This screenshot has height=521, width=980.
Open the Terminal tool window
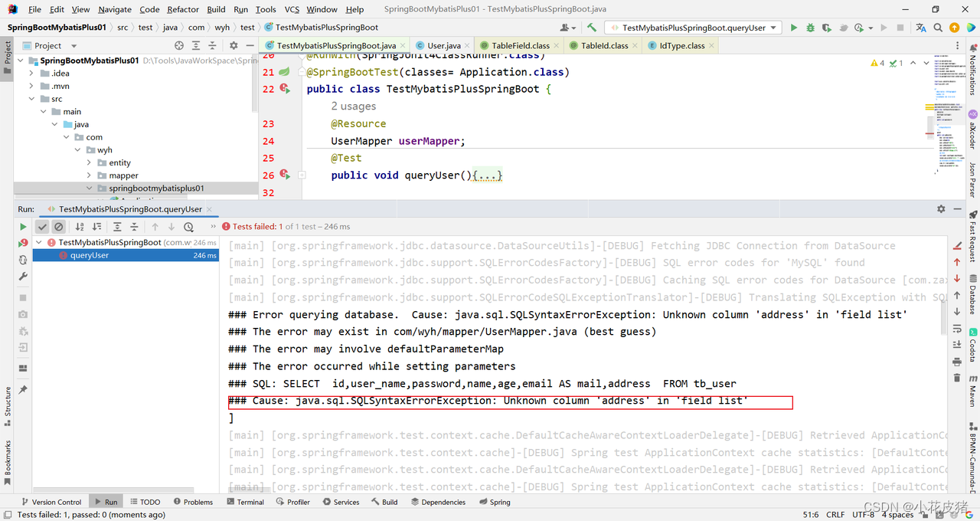point(245,502)
